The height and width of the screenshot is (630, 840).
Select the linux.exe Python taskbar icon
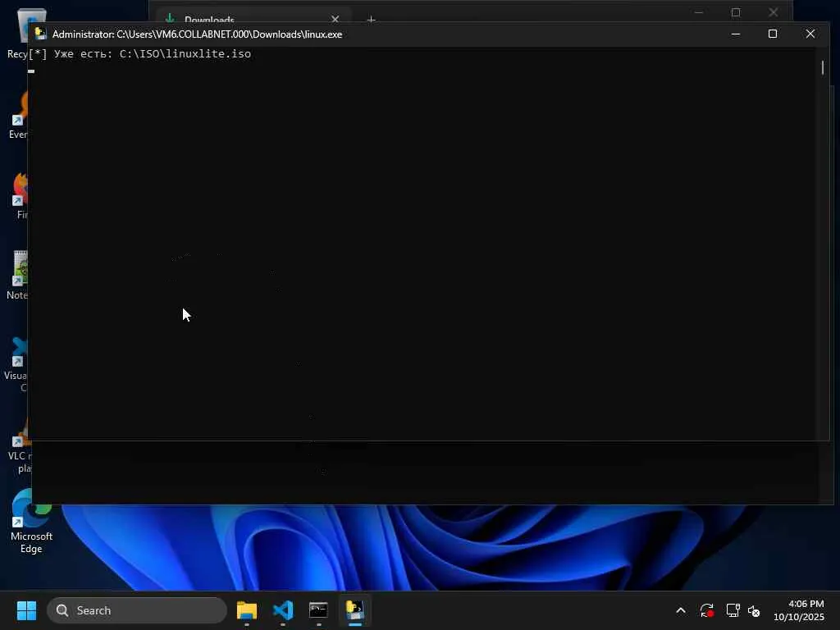click(x=354, y=610)
